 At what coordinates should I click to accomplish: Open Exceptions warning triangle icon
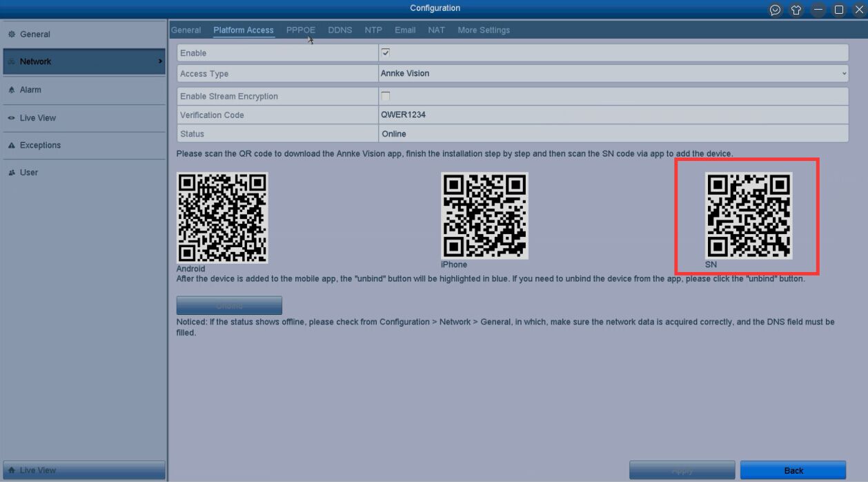12,146
